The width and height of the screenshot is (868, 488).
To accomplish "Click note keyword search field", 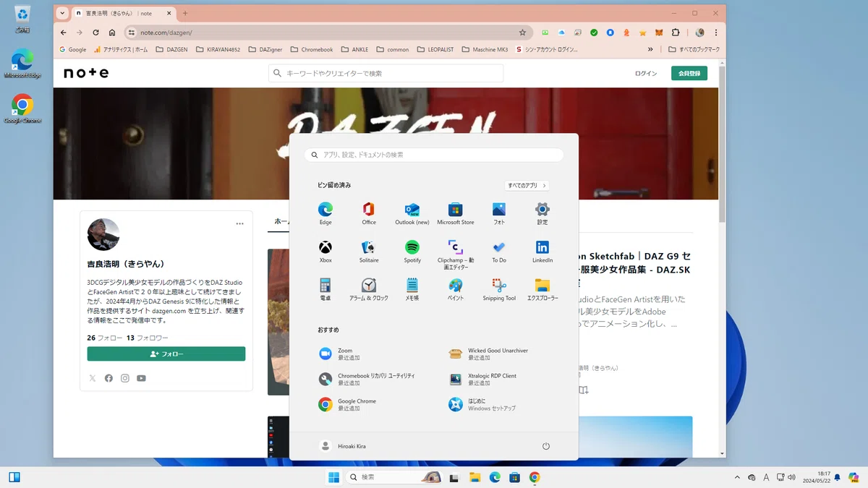I will tap(386, 73).
